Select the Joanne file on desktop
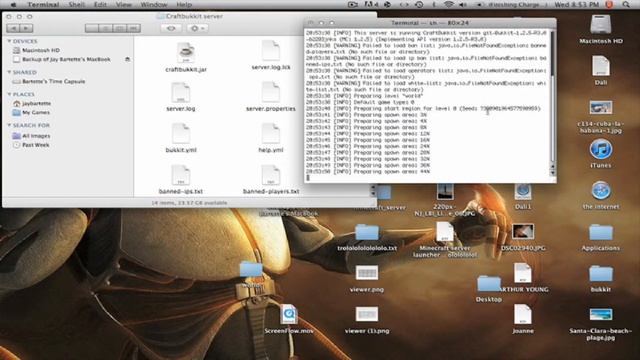 click(x=523, y=315)
